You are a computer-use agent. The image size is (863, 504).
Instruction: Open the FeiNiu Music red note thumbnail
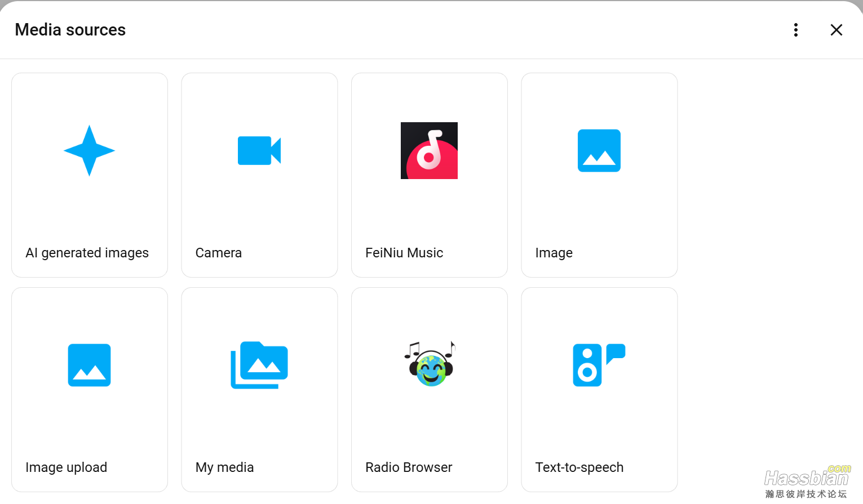429,150
